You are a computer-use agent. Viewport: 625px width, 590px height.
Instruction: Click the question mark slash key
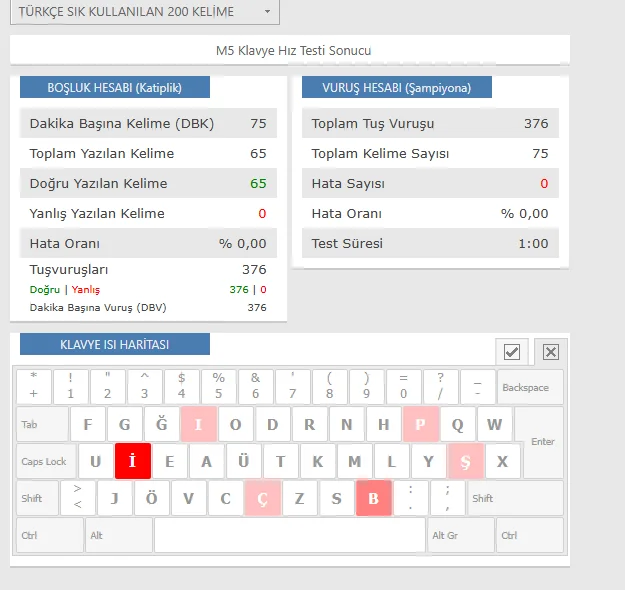point(440,387)
